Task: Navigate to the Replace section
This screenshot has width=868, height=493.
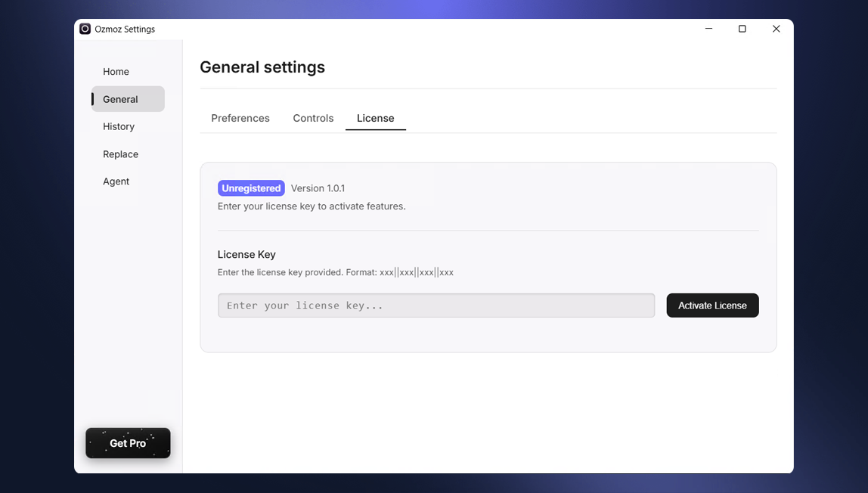Action: [x=120, y=153]
